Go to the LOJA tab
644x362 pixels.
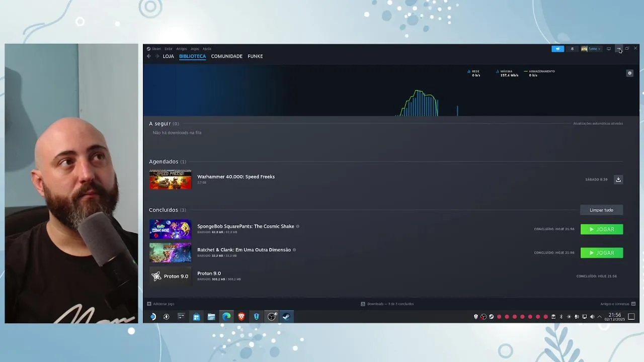point(169,56)
